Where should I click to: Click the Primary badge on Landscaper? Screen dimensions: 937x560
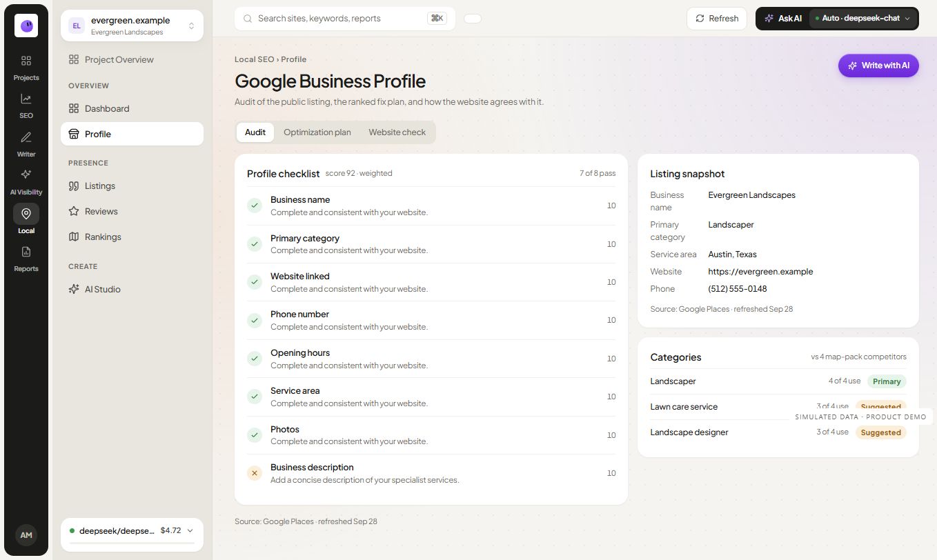(887, 381)
